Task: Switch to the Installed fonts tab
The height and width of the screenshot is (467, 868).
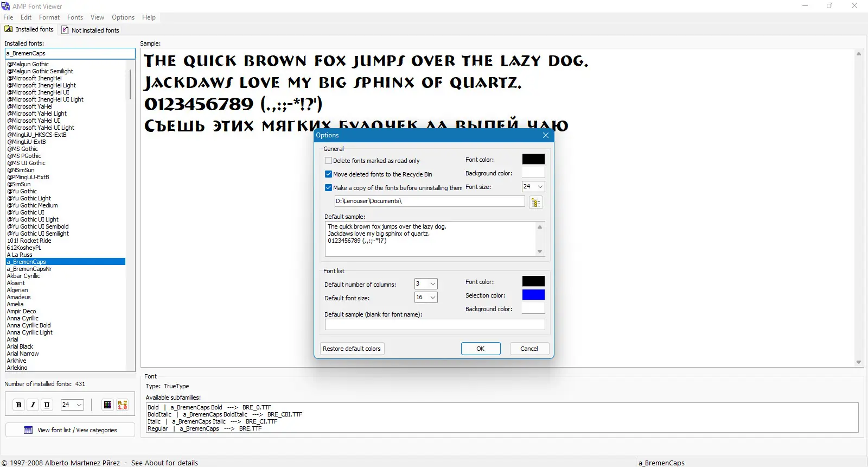Action: click(x=29, y=29)
